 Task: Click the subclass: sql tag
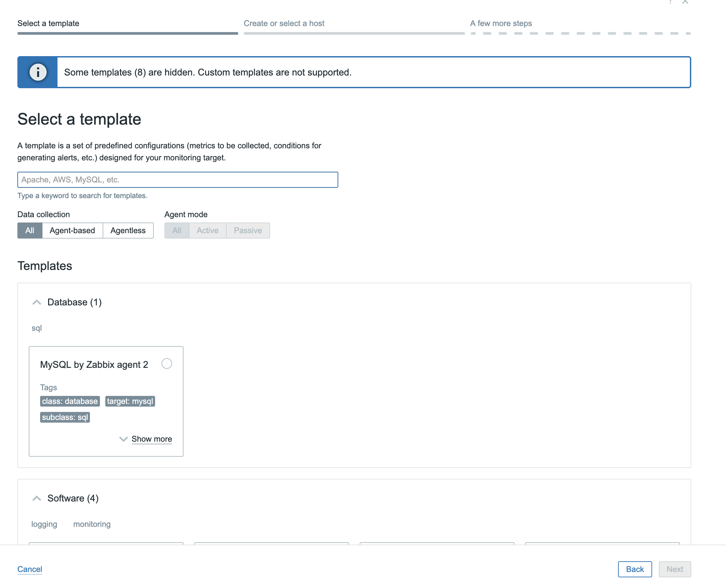point(65,417)
